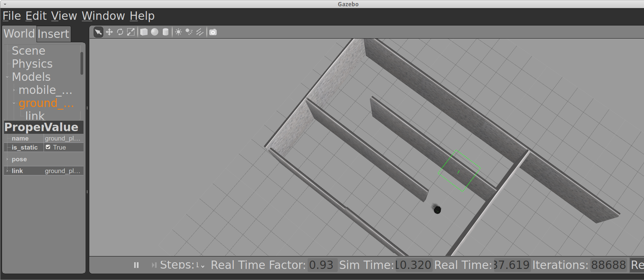This screenshot has height=280, width=644.
Task: Select the arrow selection mode tool
Action: (x=98, y=32)
